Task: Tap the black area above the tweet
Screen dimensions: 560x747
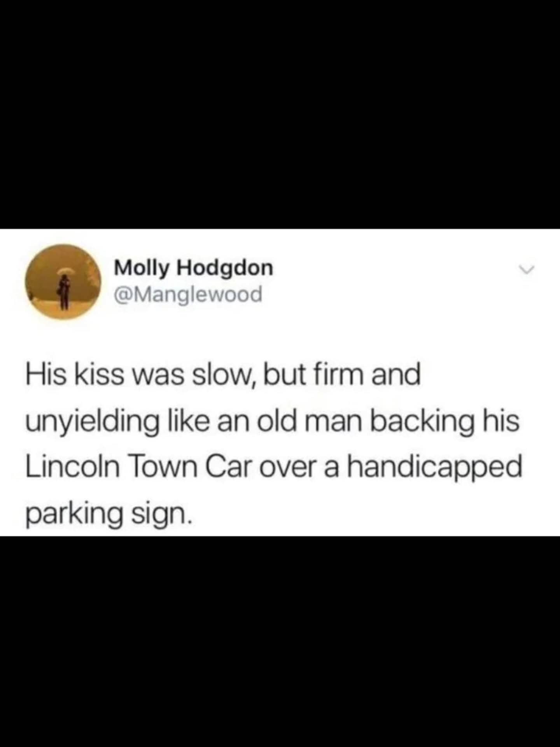Action: coord(280,114)
